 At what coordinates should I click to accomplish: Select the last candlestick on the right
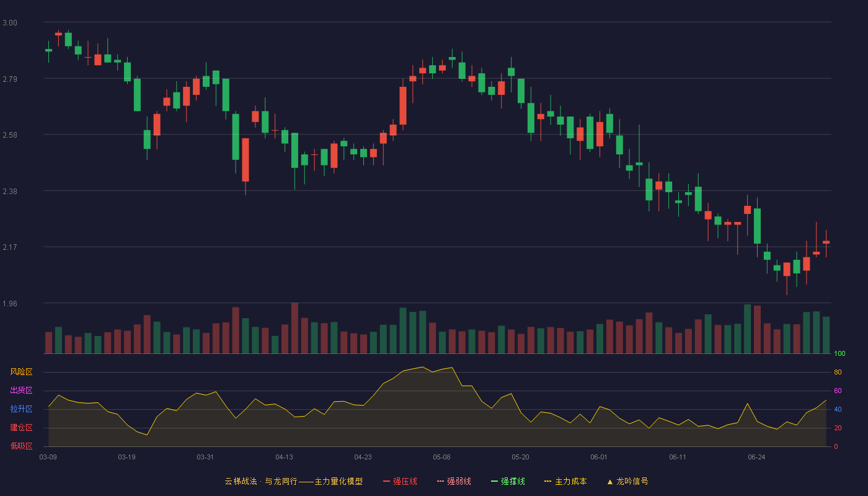point(826,242)
